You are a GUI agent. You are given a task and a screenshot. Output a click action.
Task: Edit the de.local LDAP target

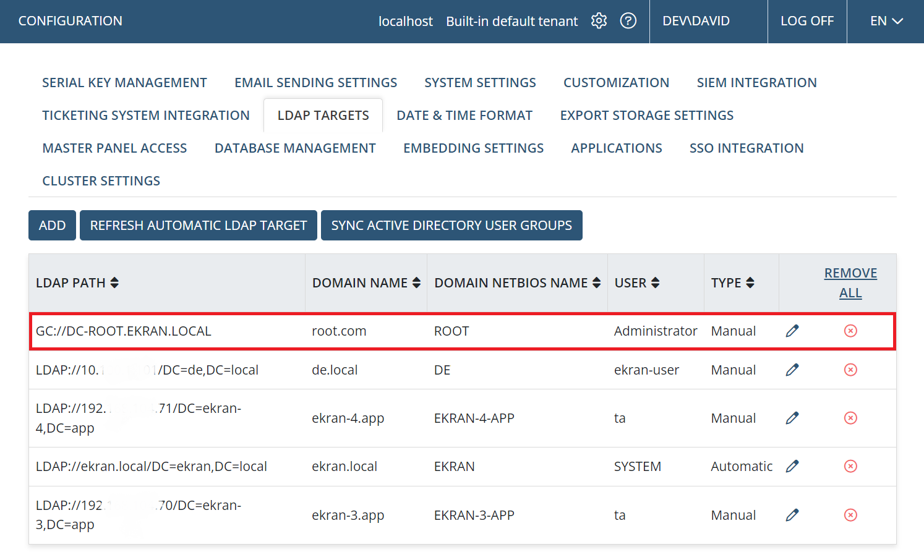(x=792, y=370)
